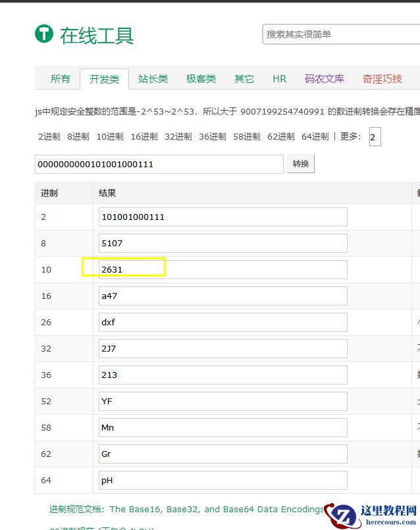
Task: Choose the 16进制 base option
Action: point(144,136)
